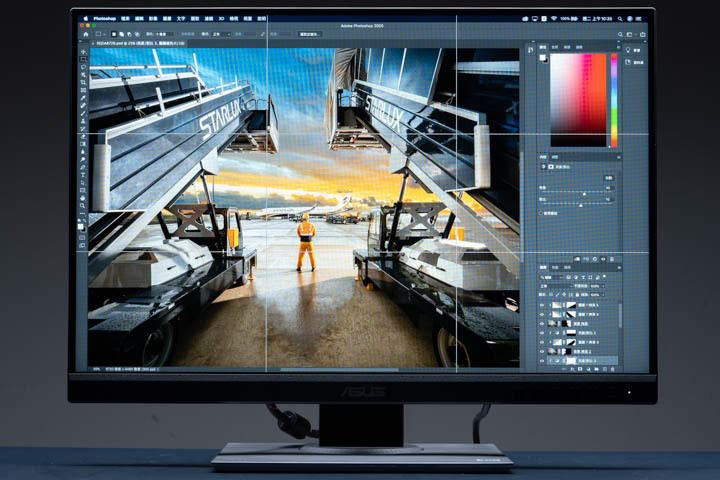
Task: Delete layer with Layers panel trash icon
Action: [x=613, y=369]
